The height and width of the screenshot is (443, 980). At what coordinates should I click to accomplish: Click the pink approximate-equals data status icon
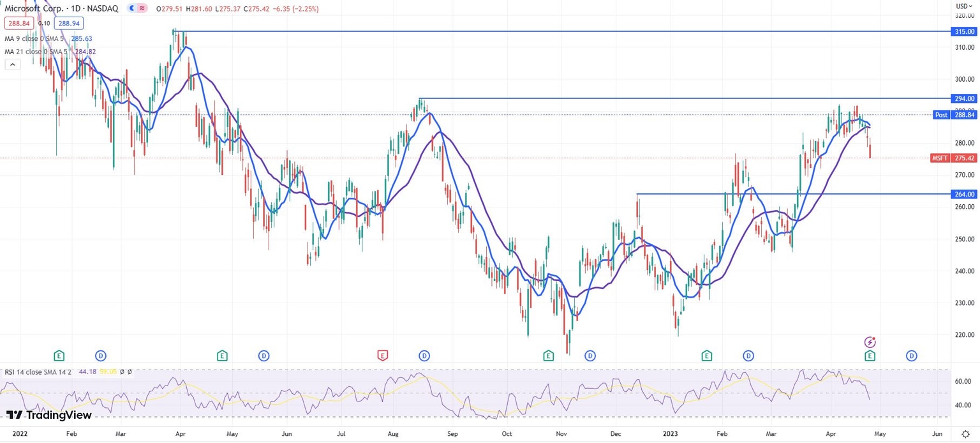(x=142, y=9)
